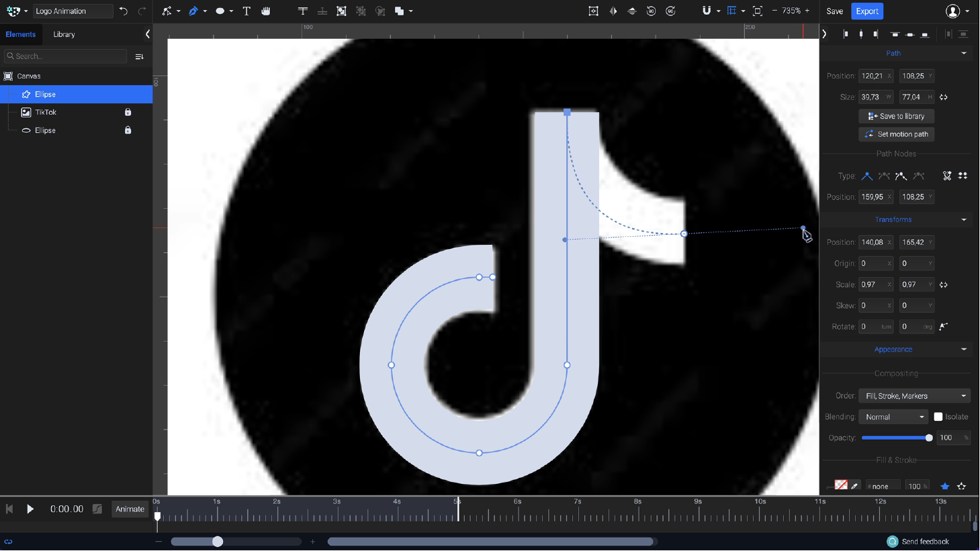Select the Text tool
Image resolution: width=980 pixels, height=551 pixels.
[247, 11]
